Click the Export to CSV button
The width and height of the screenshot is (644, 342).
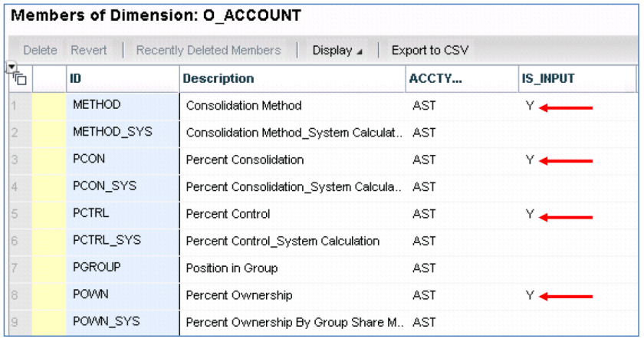(x=430, y=51)
